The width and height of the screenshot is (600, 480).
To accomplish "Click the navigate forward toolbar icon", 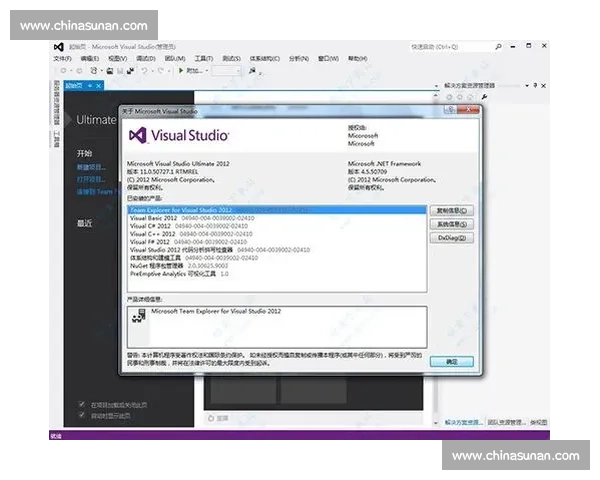I will 79,71.
